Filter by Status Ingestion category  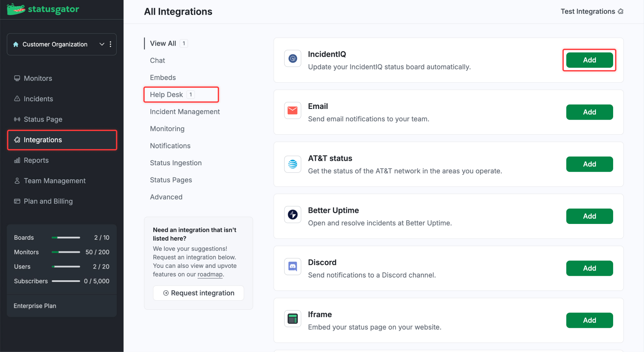[176, 163]
